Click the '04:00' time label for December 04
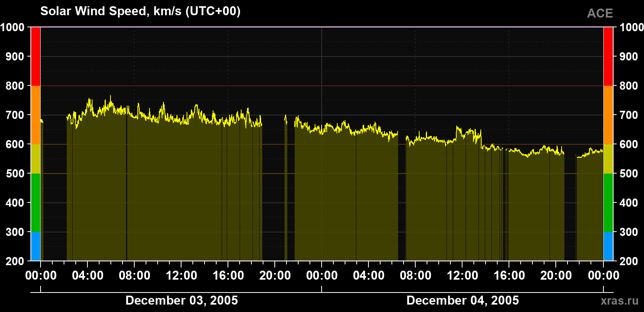This screenshot has height=312, width=644. pyautogui.click(x=369, y=275)
